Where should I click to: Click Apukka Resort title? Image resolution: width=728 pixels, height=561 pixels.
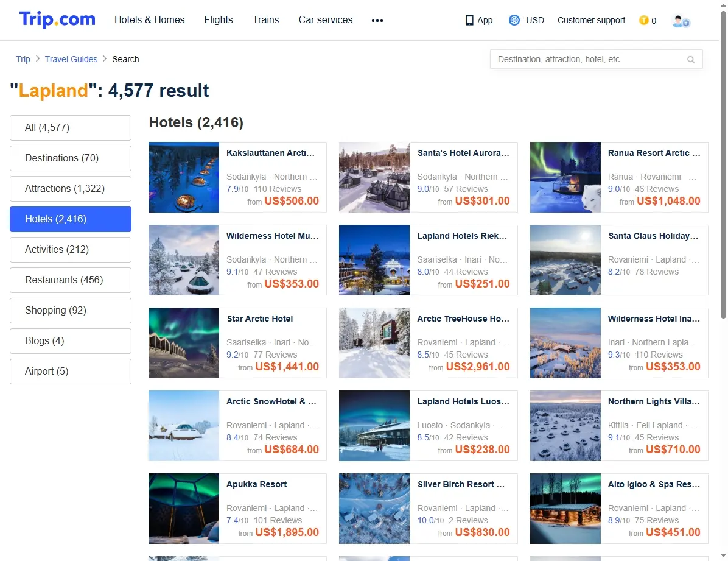tap(256, 484)
